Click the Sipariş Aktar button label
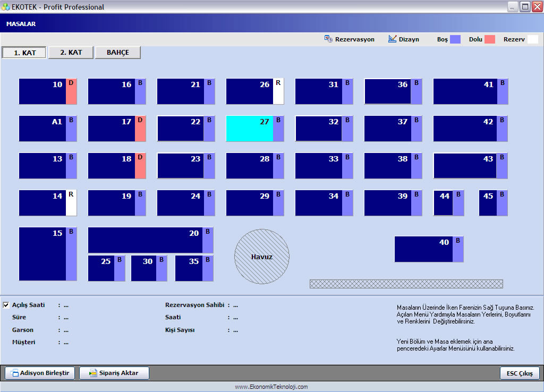Screen dimensions: 544x392 point(118,373)
